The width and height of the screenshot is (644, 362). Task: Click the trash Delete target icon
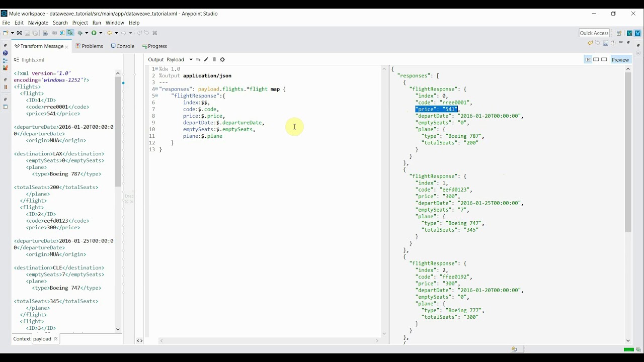click(214, 60)
